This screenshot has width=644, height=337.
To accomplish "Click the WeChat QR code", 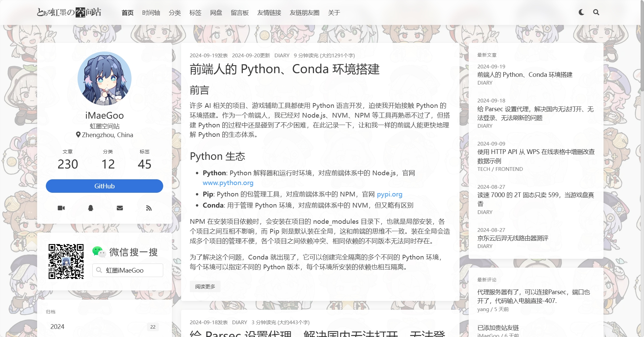I will (x=67, y=261).
